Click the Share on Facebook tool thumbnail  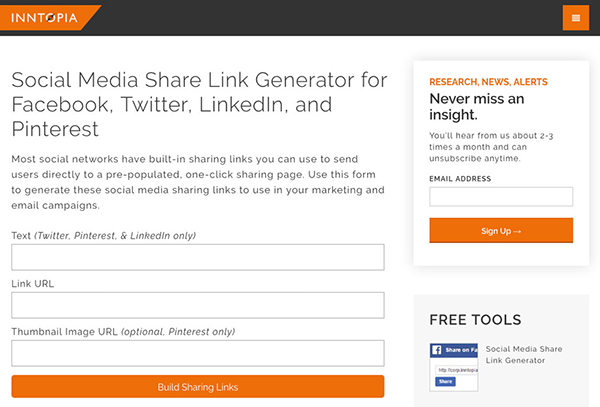(454, 367)
